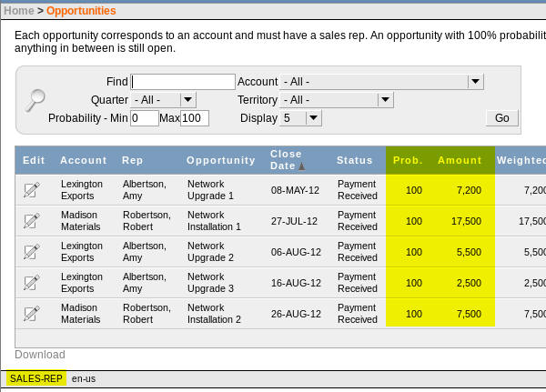The width and height of the screenshot is (546, 392).
Task: Click the SALES-REP status bar label
Action: point(36,378)
